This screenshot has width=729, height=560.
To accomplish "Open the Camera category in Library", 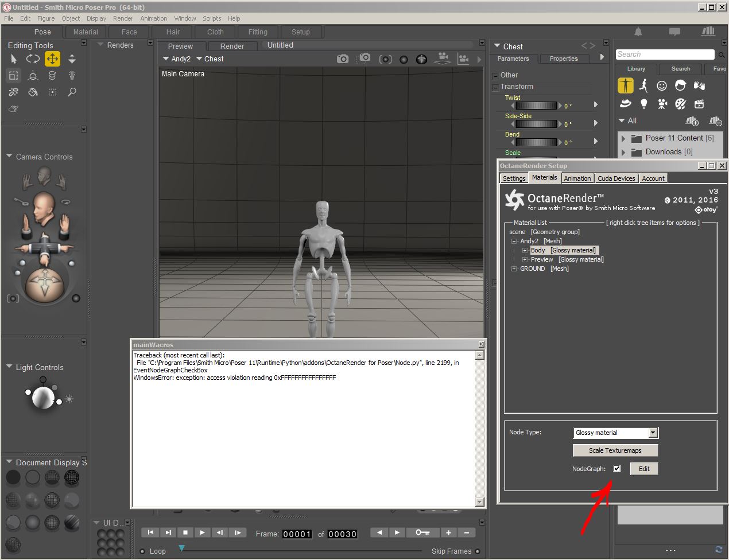I will tap(662, 104).
